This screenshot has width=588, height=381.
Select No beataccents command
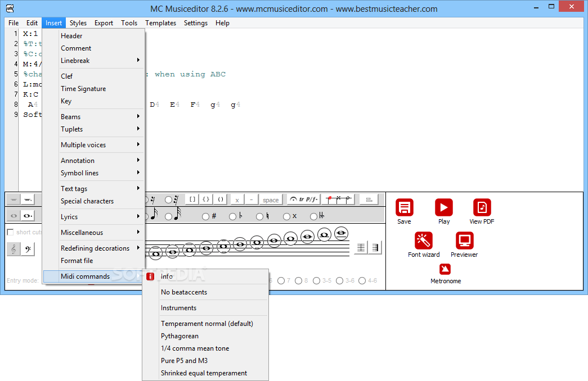coord(205,292)
